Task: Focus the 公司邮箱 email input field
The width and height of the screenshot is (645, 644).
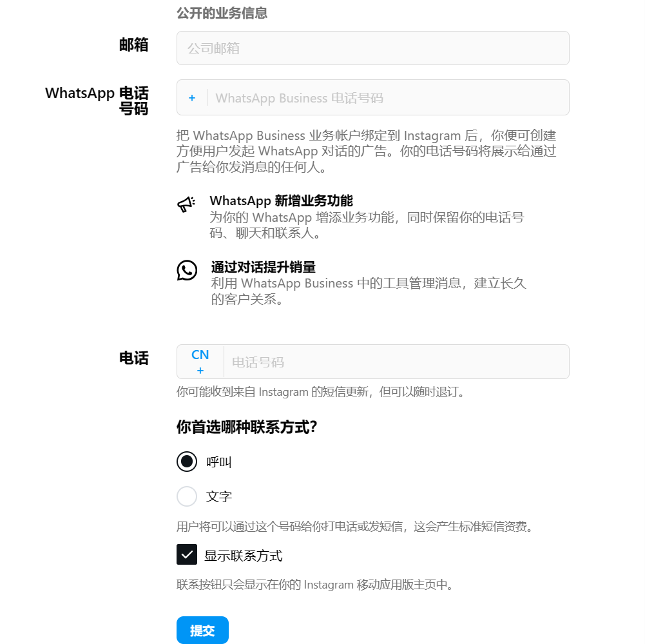Action: (x=372, y=48)
